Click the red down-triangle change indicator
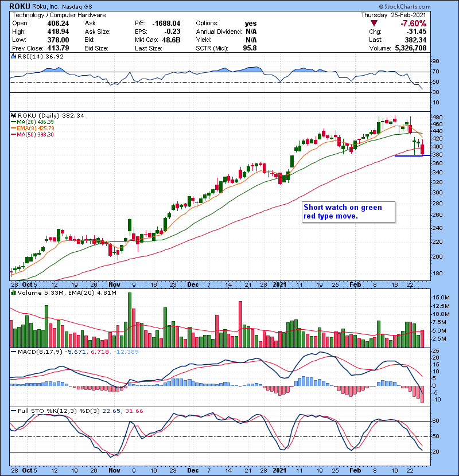 [x=374, y=24]
